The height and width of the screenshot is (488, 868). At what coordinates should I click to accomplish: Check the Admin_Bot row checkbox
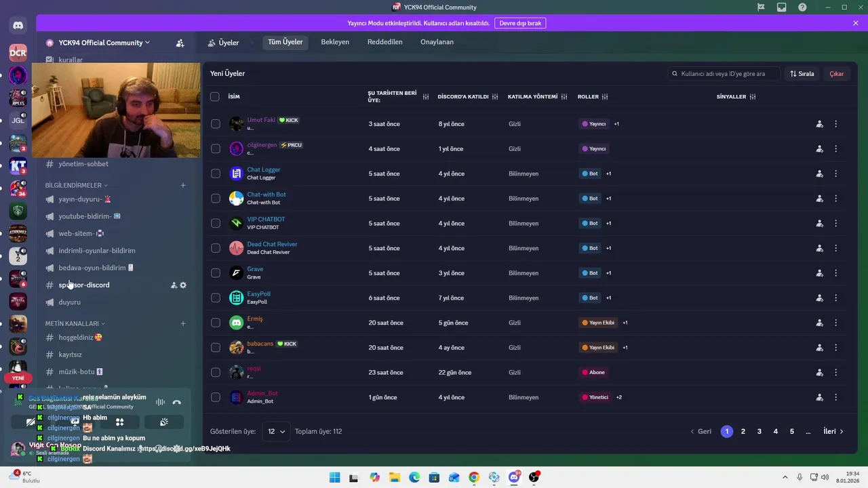tap(215, 397)
